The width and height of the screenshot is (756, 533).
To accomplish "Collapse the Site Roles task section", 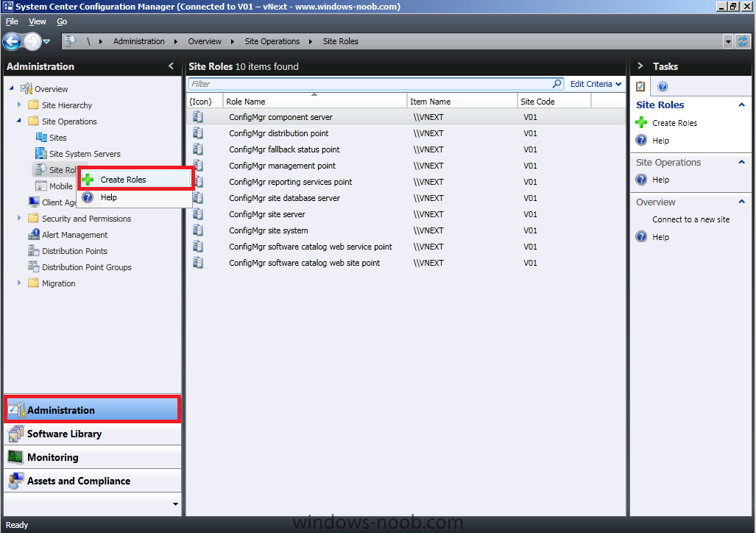I will coord(741,105).
